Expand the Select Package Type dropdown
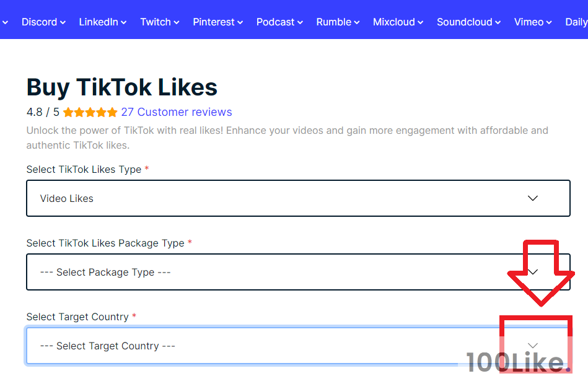The width and height of the screenshot is (588, 389). (298, 272)
